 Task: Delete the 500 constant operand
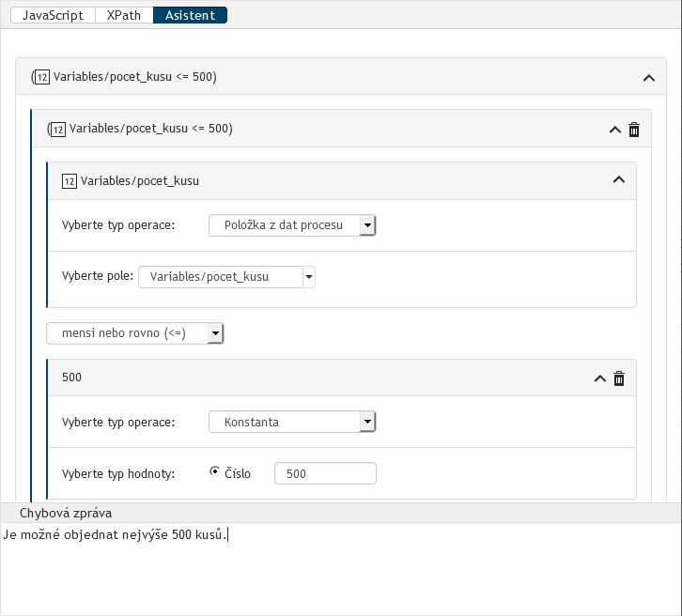click(x=619, y=378)
